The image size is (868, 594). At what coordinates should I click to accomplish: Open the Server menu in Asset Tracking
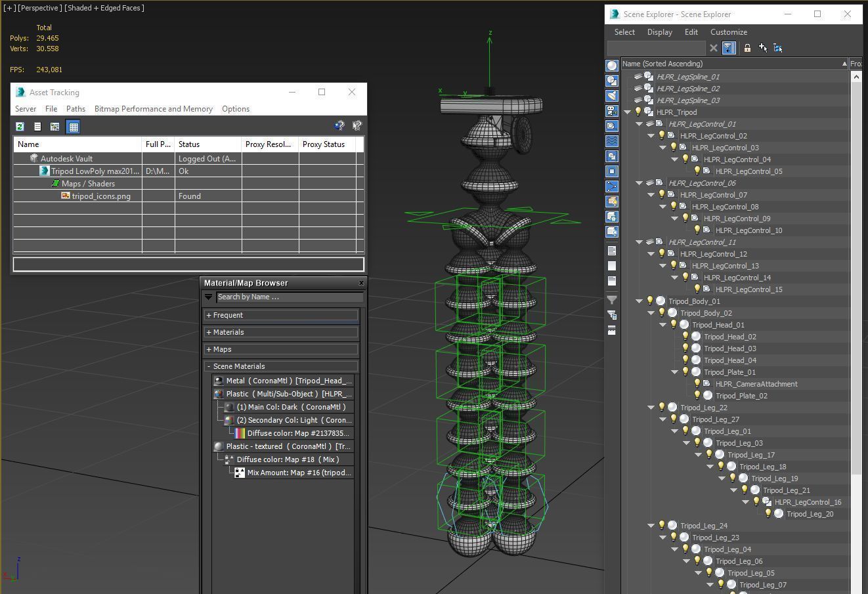coord(26,109)
